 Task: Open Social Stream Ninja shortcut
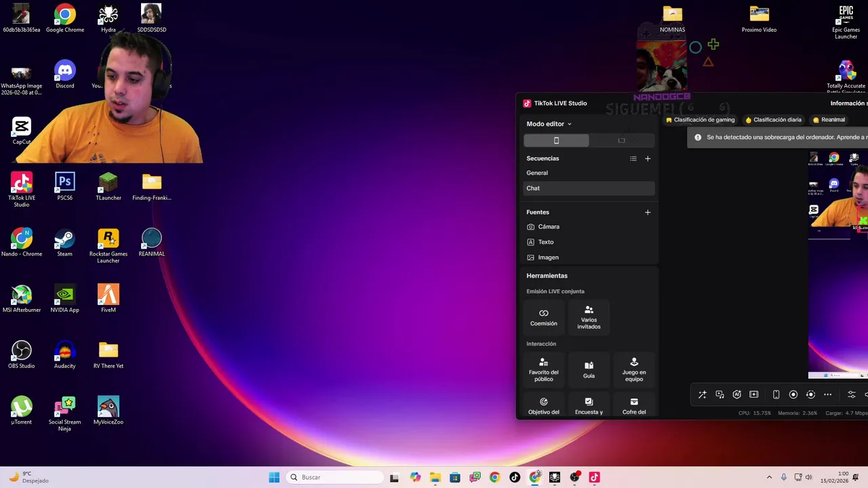point(65,414)
